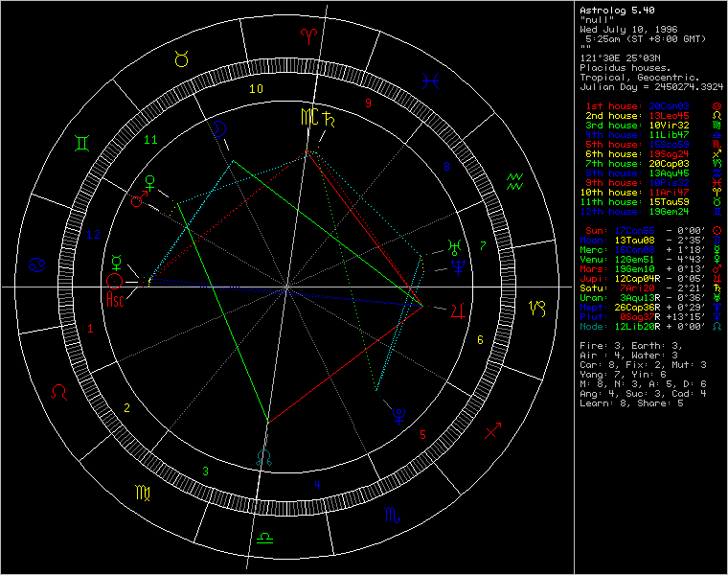Viewport: 728px width, 575px height.
Task: Click the yellow MC label atop the wheel
Action: [308, 116]
